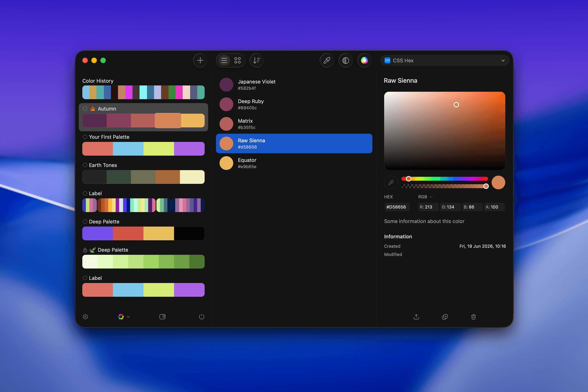Click the Color History heading
This screenshot has width=588, height=392.
tap(98, 81)
